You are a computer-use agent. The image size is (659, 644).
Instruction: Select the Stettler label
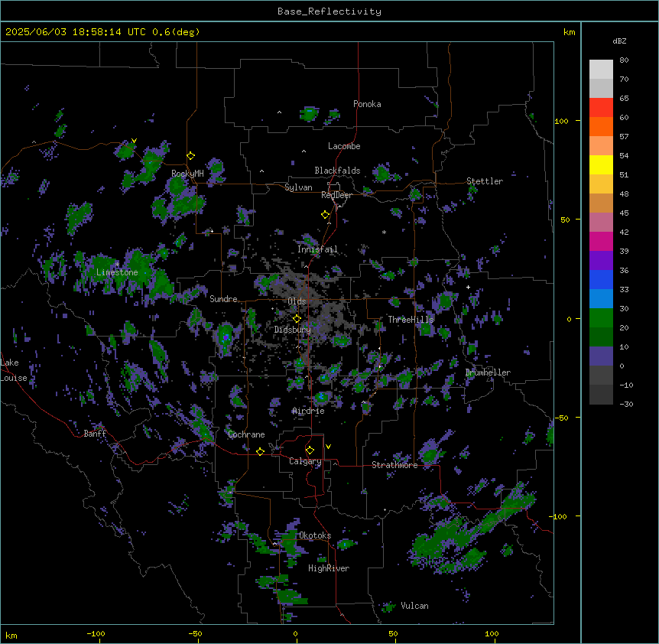click(485, 181)
